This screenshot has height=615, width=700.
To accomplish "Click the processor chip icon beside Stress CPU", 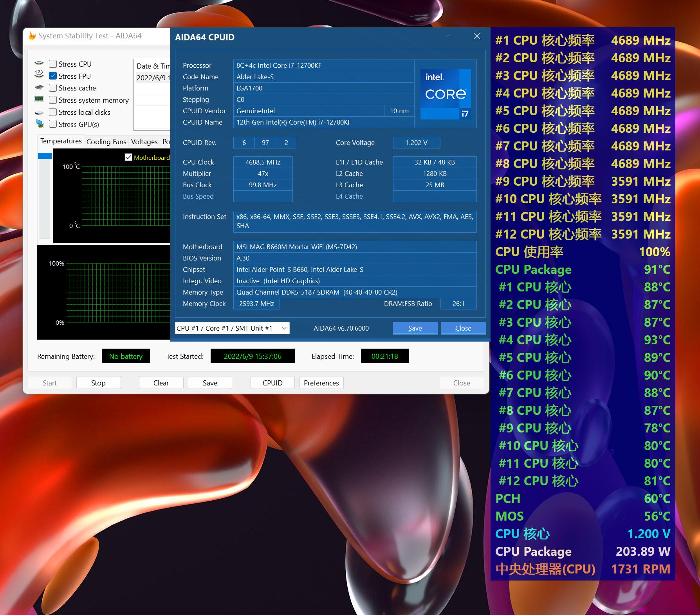I will tap(39, 63).
